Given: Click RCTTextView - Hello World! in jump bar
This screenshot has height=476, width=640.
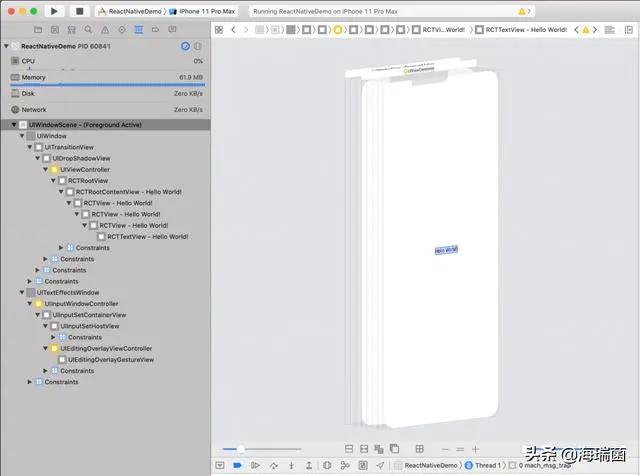Looking at the screenshot, I should (x=521, y=29).
